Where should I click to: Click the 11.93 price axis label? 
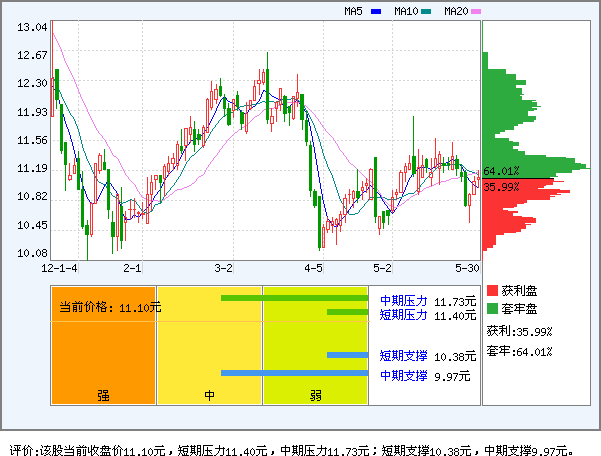pyautogui.click(x=32, y=112)
